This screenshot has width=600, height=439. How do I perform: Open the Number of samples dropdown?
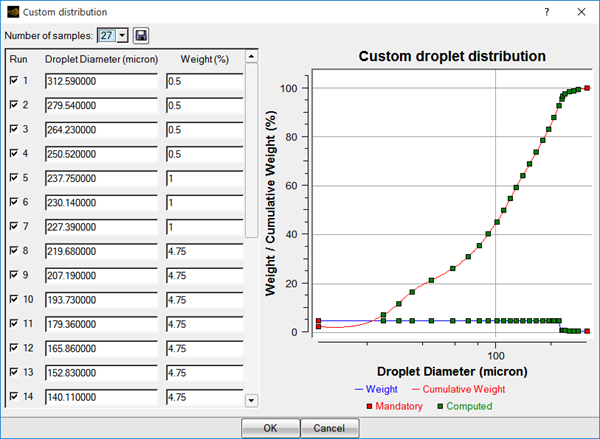[x=122, y=36]
